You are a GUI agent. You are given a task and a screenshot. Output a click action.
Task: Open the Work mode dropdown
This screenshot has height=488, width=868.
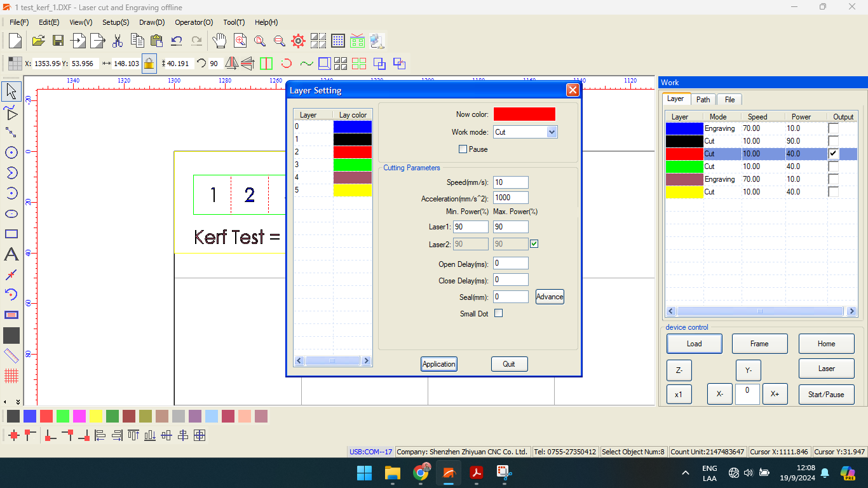552,132
